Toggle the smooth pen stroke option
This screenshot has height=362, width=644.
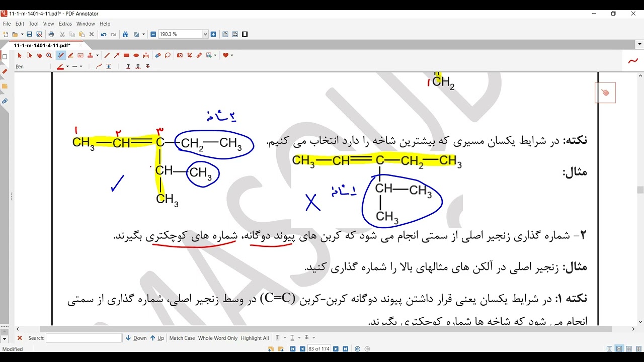click(x=99, y=66)
